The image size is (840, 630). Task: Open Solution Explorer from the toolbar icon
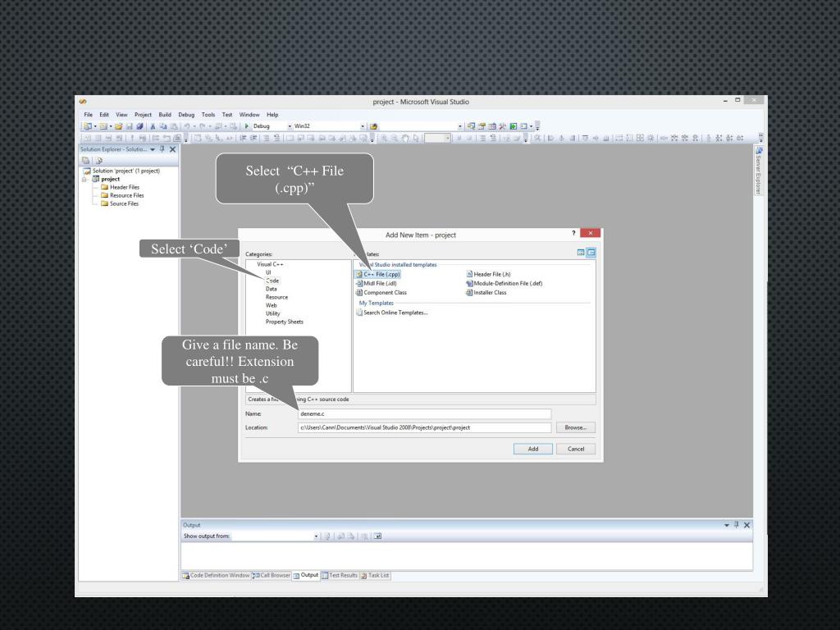click(x=471, y=126)
